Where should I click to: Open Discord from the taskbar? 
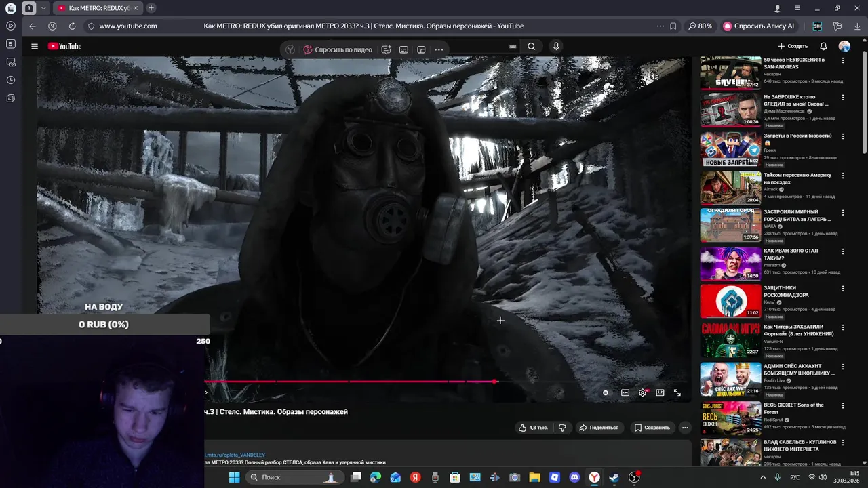pyautogui.click(x=574, y=477)
